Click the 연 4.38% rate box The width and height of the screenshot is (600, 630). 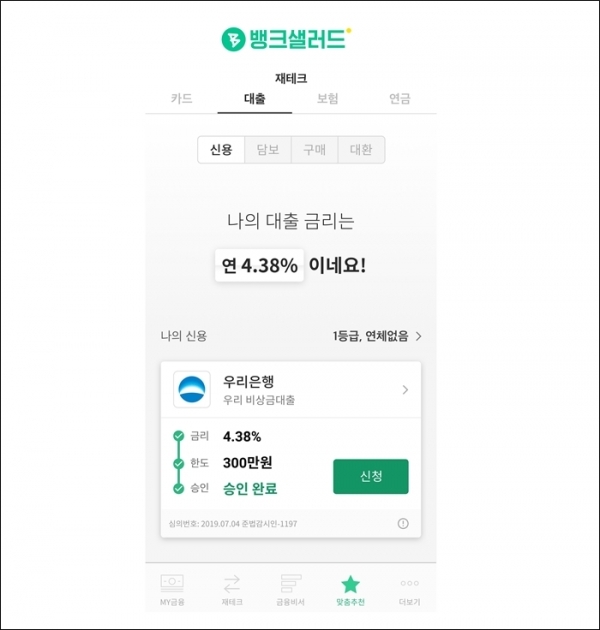[259, 265]
